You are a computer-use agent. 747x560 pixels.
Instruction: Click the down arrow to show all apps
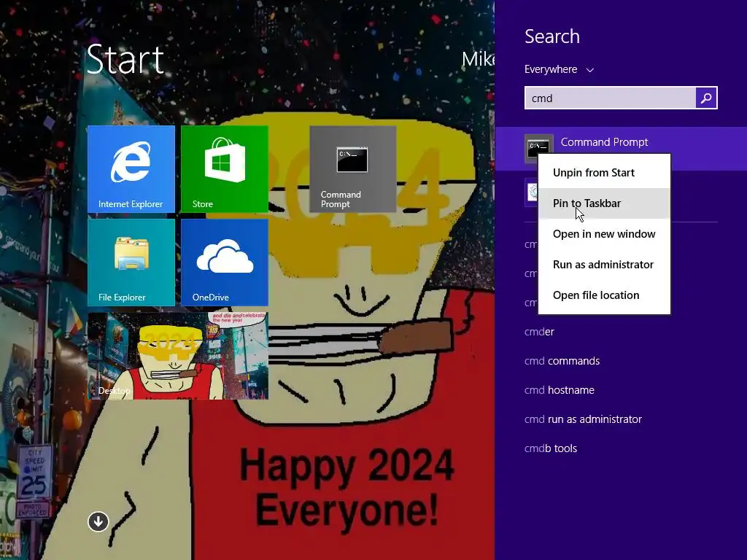point(98,521)
